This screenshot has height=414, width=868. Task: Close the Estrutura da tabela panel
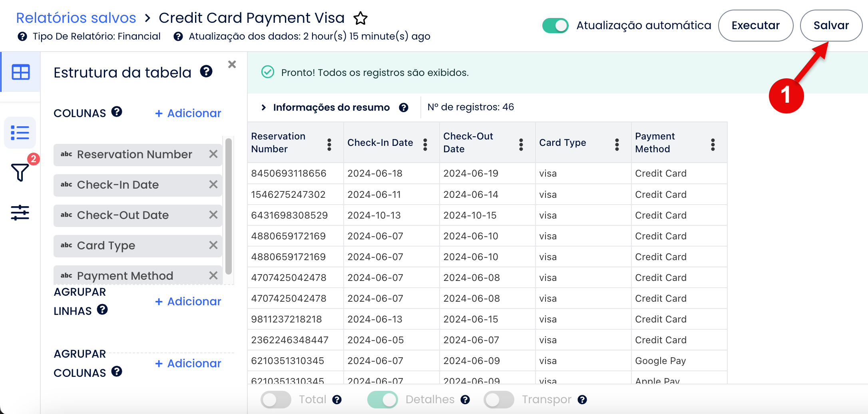[232, 64]
